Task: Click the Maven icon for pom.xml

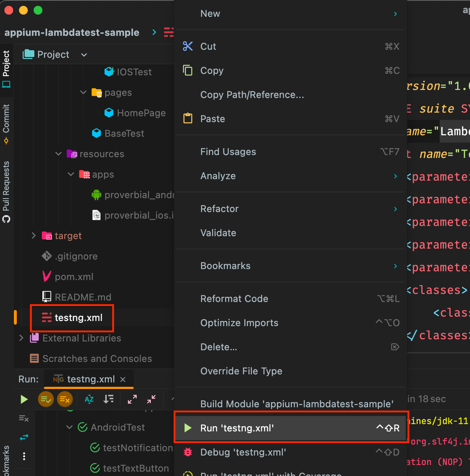Action: (47, 276)
